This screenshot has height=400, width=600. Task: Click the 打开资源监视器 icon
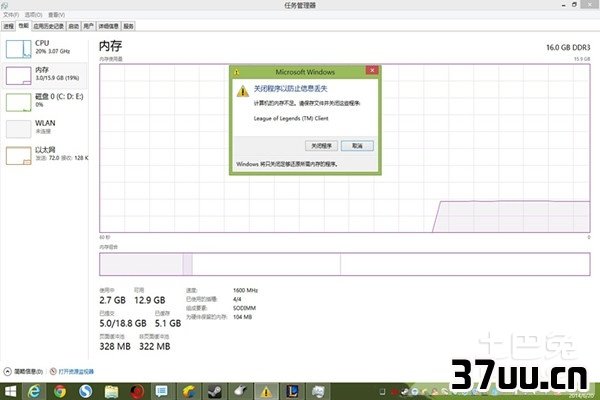(53, 371)
